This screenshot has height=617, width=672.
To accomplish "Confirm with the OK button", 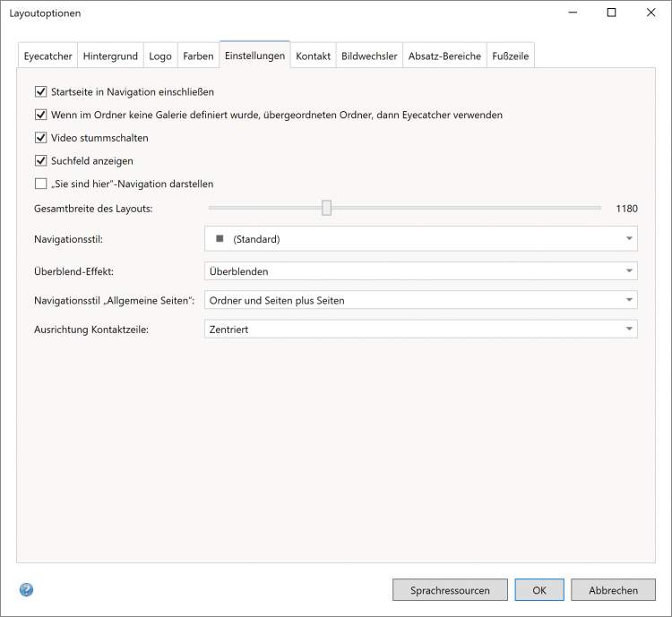I will tap(539, 590).
